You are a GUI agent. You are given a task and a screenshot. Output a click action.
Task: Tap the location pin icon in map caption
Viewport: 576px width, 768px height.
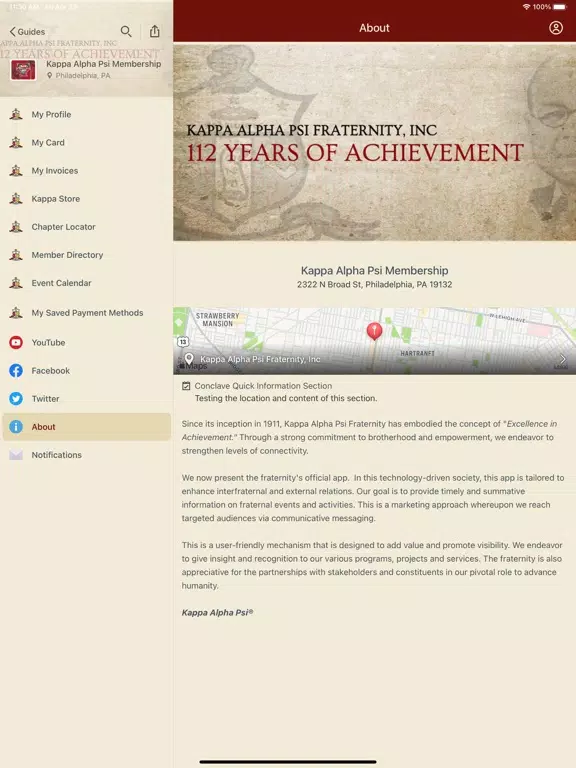[x=189, y=359]
